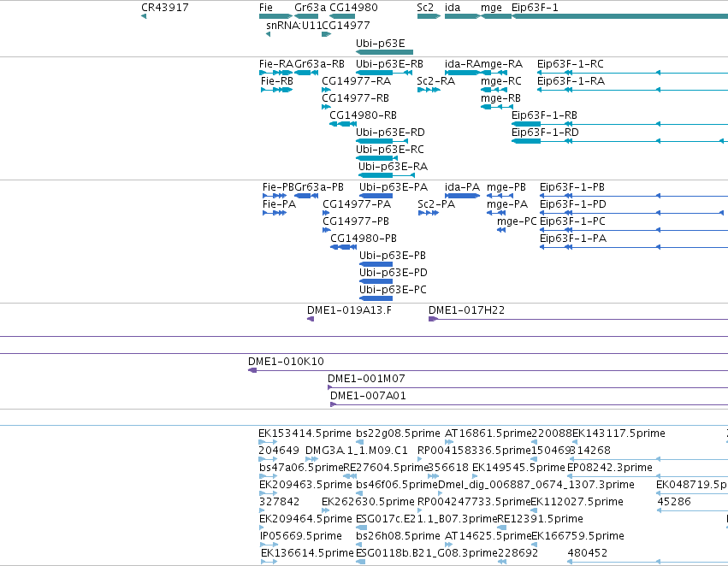Click protein Eip63F-1-PC
Screen dimensions: 728x566
pyautogui.click(x=572, y=221)
